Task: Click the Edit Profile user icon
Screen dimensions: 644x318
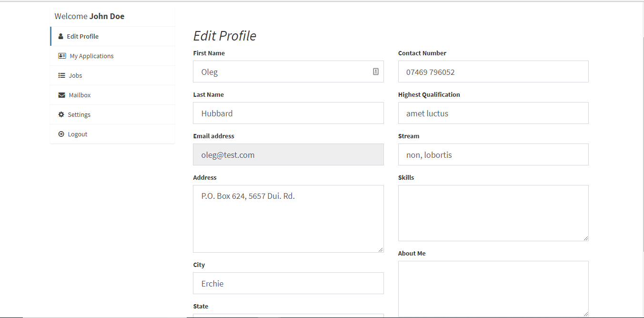Action: pos(60,37)
